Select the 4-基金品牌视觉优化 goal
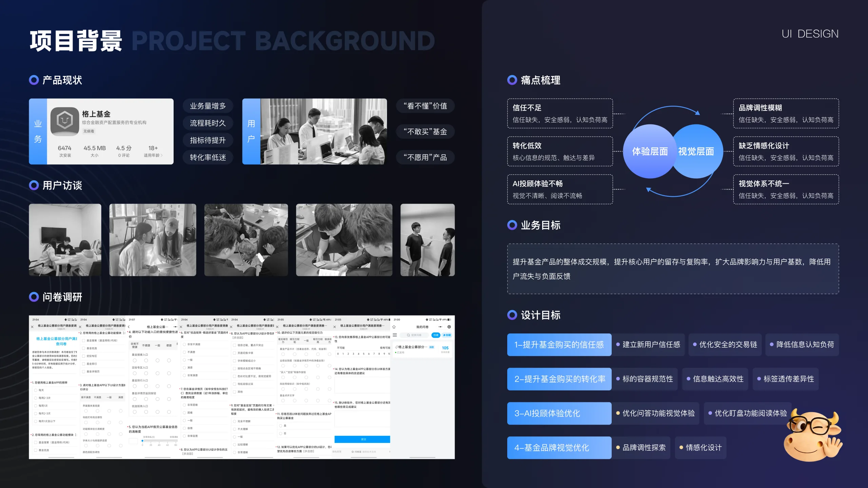868x488 pixels. (559, 448)
